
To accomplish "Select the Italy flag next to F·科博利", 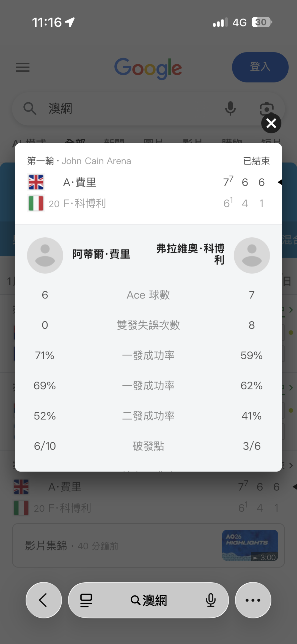I will 36,203.
